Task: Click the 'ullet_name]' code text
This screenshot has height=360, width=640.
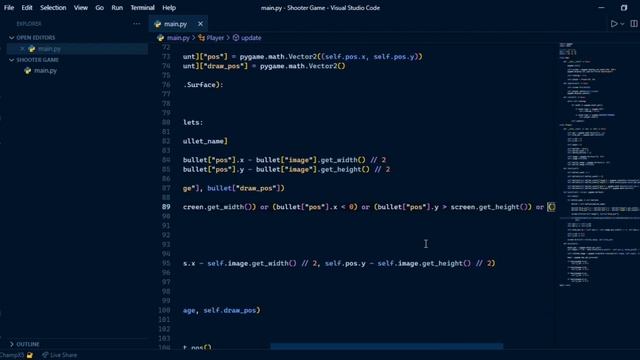Action: (x=205, y=141)
